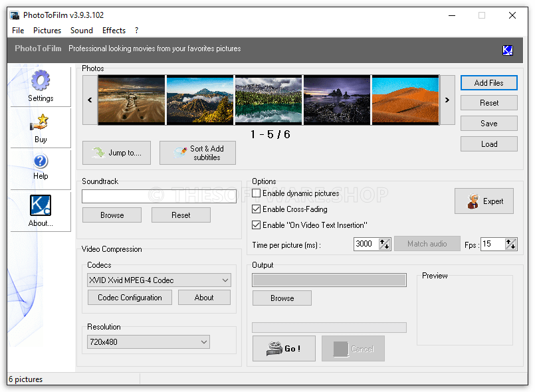Open the About logo in sidebar
This screenshot has height=392, width=535.
coord(41,211)
